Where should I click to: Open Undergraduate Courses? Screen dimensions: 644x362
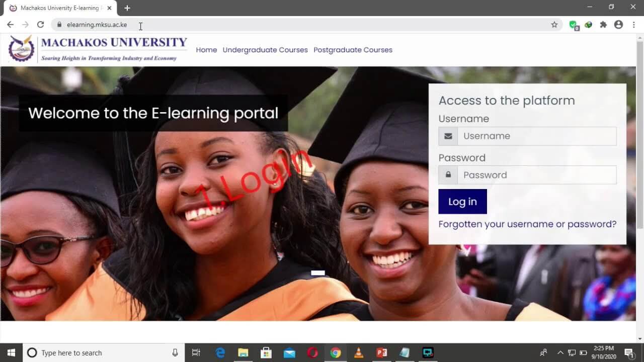(265, 50)
